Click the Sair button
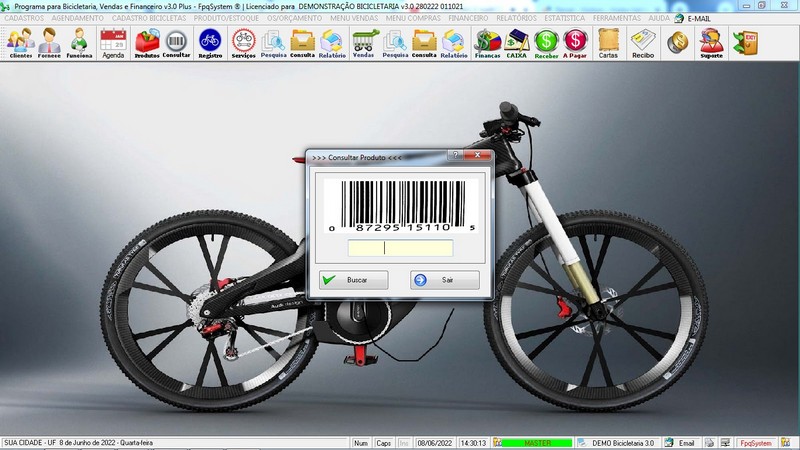The height and width of the screenshot is (450, 800). 445,280
